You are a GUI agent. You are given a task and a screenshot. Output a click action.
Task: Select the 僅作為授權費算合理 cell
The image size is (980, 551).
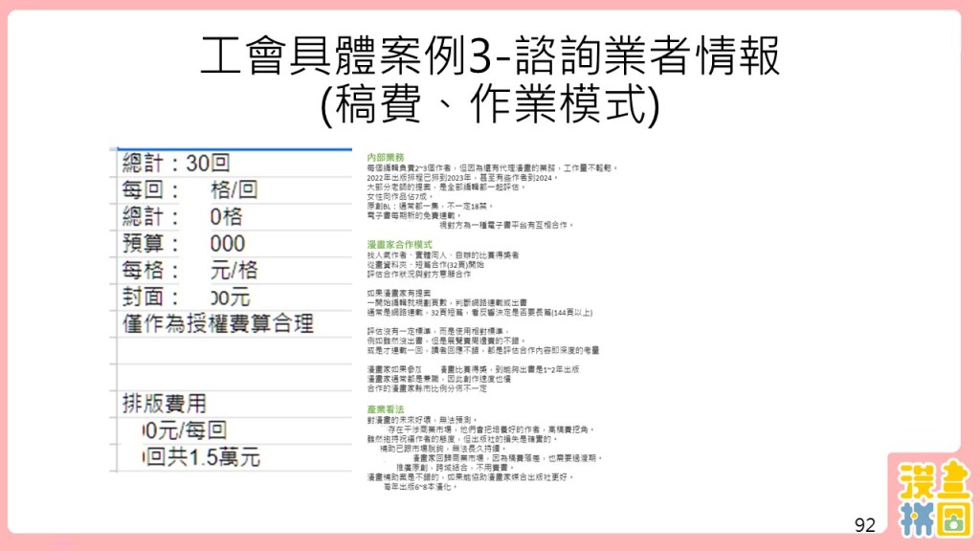click(218, 323)
